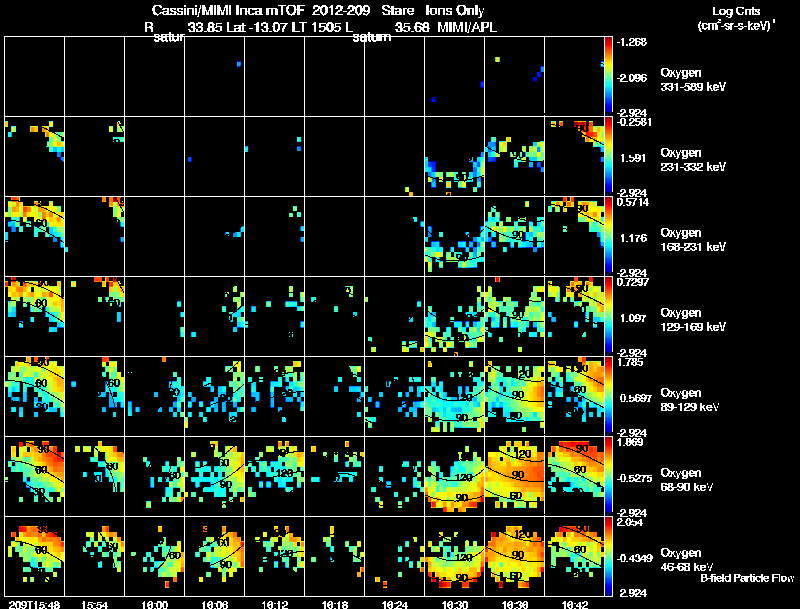
Task: Click the 16:12 time axis label
Action: [274, 605]
